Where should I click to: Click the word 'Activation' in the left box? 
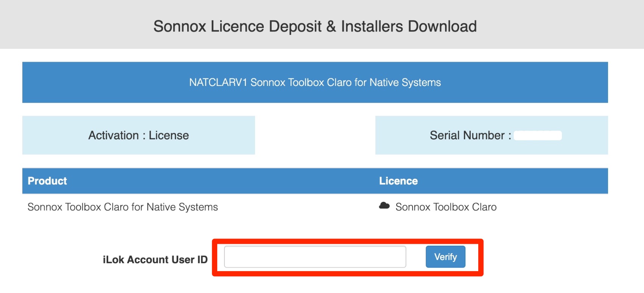point(114,135)
